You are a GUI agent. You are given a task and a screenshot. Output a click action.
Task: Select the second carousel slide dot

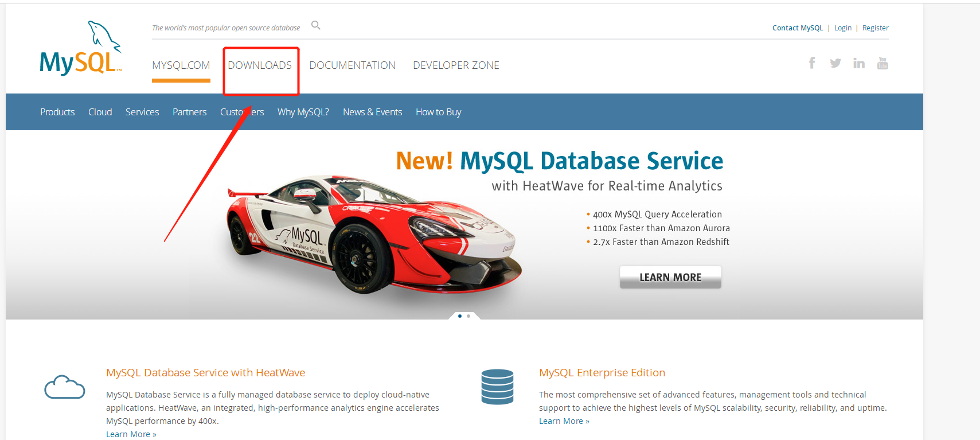468,316
